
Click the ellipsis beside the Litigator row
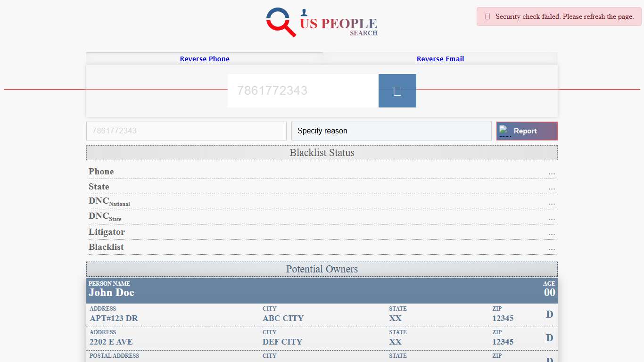[x=552, y=234]
